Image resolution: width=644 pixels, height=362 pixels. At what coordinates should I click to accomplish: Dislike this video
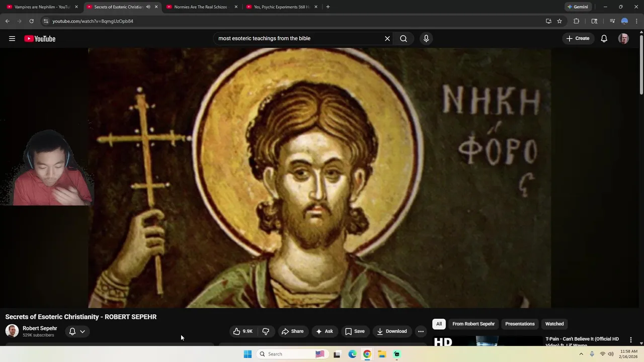pyautogui.click(x=266, y=331)
